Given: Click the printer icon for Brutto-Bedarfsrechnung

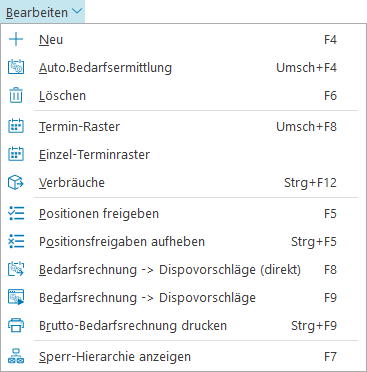Looking at the screenshot, I should [16, 325].
